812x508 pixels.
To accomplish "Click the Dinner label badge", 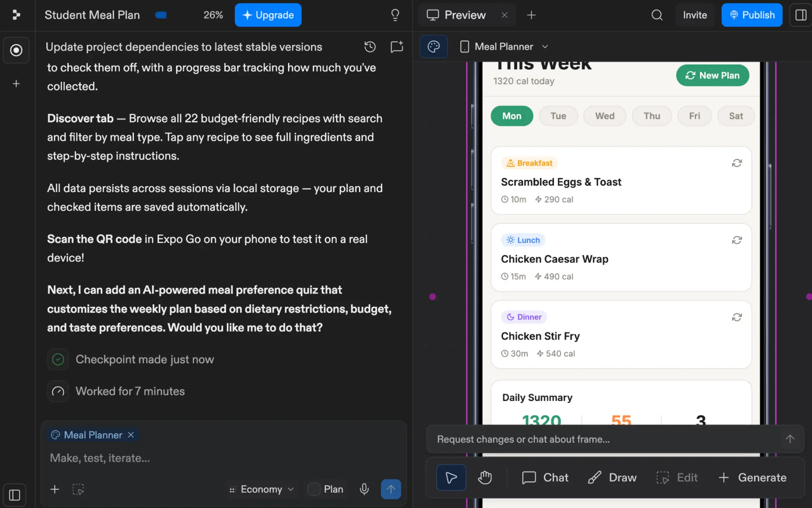I will (524, 317).
